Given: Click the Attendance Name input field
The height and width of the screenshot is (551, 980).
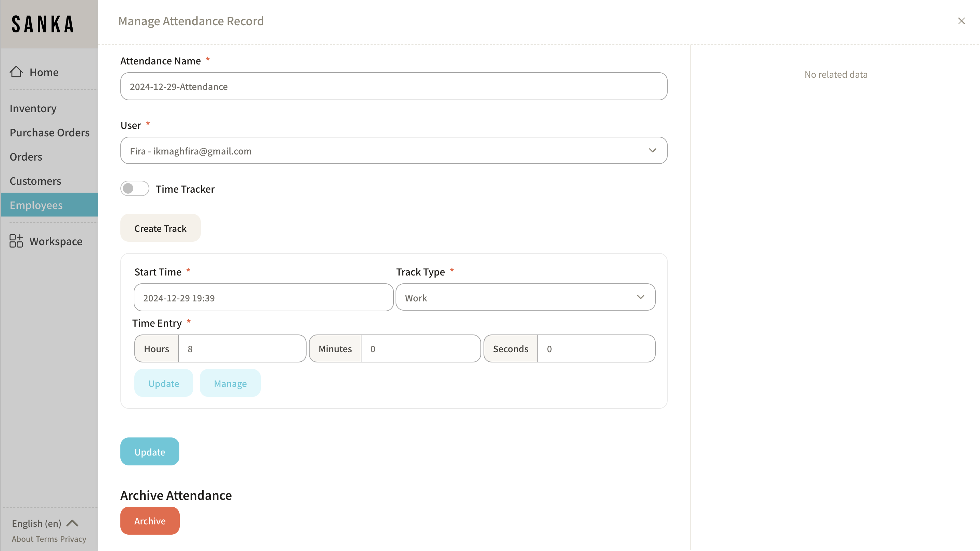Looking at the screenshot, I should point(394,87).
